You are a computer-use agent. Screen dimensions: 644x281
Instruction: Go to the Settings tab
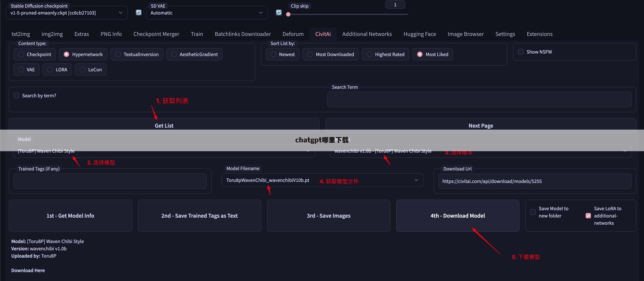click(505, 34)
